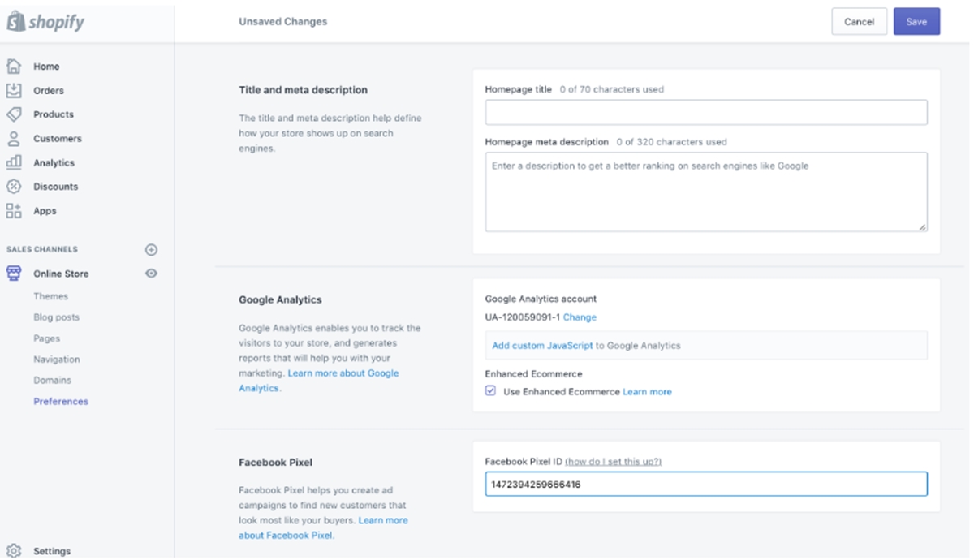
Task: Click Add custom JavaScript link
Action: 542,345
